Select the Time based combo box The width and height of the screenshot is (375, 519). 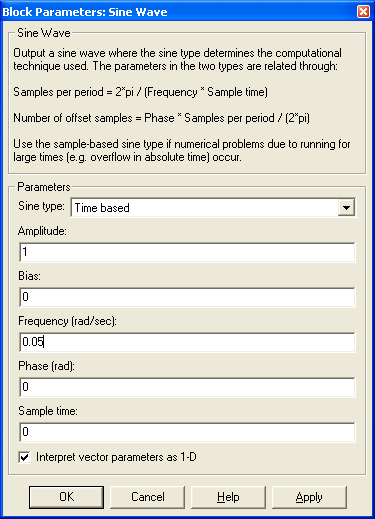tap(213, 208)
